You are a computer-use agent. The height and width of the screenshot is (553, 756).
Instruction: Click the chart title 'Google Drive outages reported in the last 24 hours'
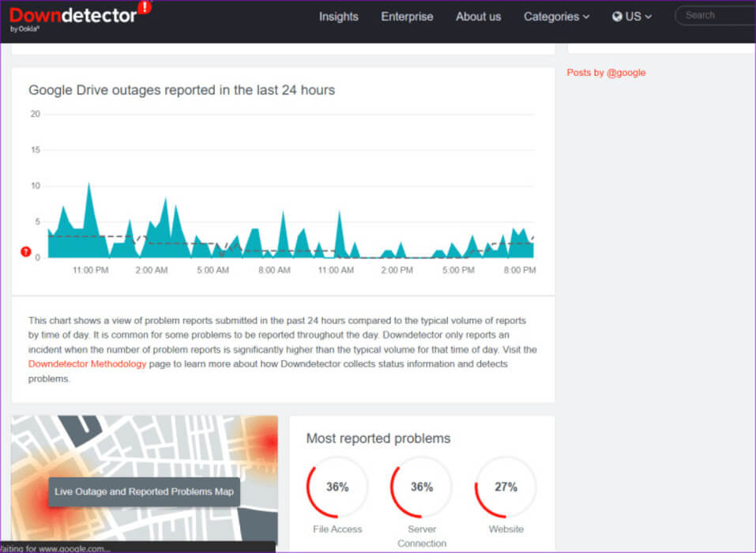click(x=182, y=90)
